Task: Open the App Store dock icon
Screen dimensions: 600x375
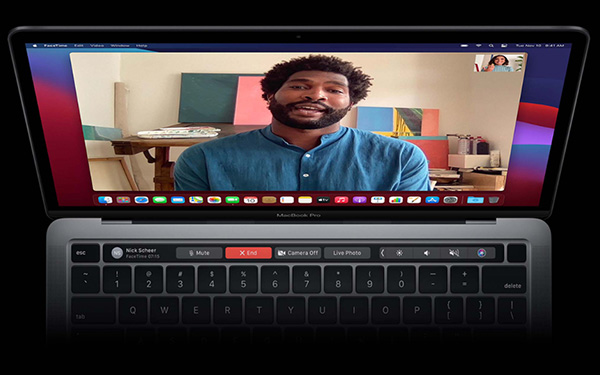Action: [x=432, y=200]
